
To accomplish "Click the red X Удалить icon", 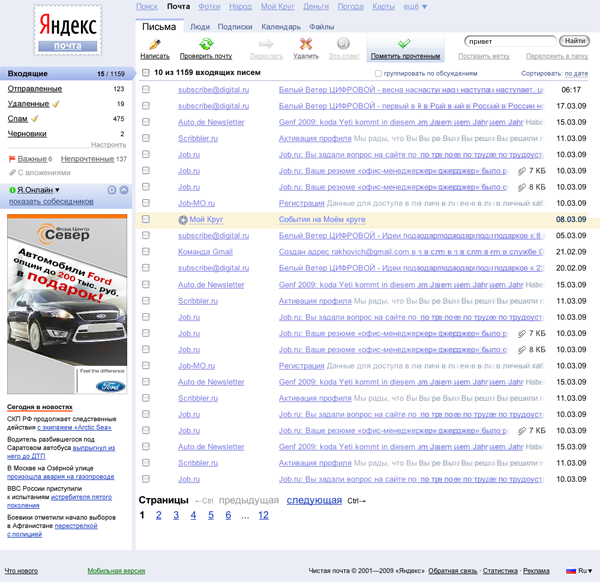I will 306,43.
